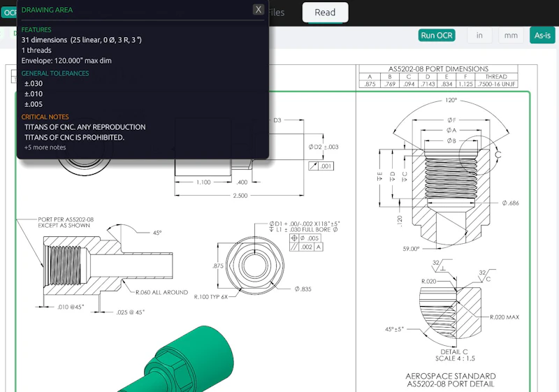Select inches unit button 'in'
Viewport: 559px width, 392px height.
(x=479, y=35)
